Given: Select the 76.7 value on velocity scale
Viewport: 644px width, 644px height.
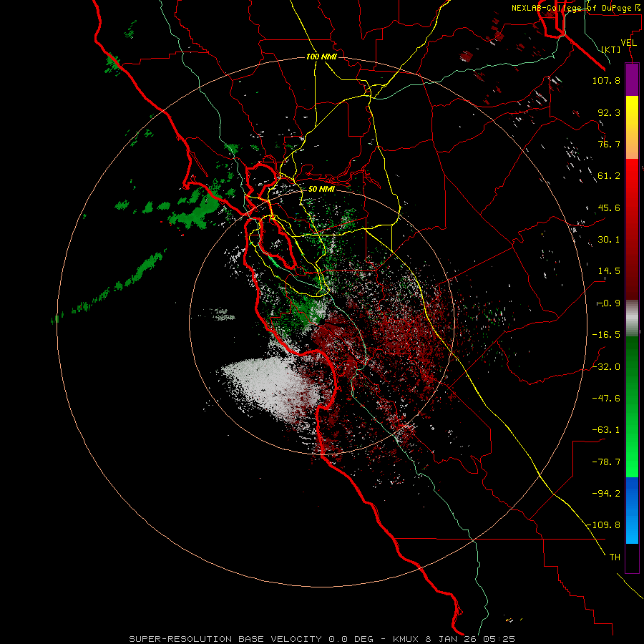Looking at the screenshot, I should tap(609, 144).
